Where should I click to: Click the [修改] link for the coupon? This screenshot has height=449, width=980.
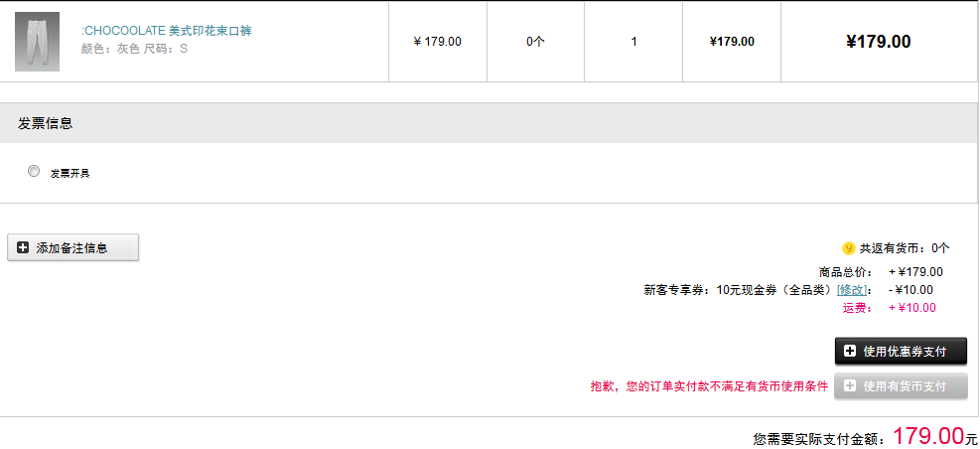853,289
